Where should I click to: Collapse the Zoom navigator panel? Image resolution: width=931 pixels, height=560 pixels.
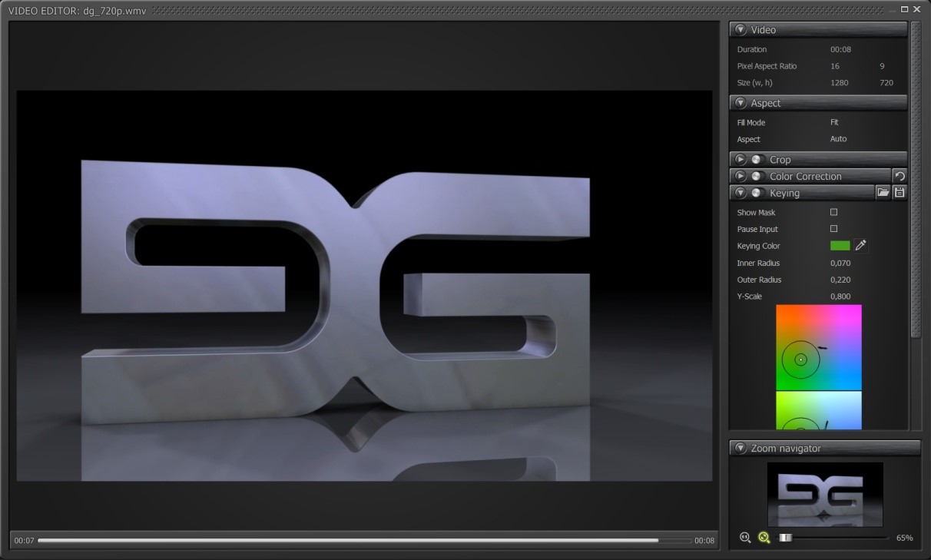point(740,448)
